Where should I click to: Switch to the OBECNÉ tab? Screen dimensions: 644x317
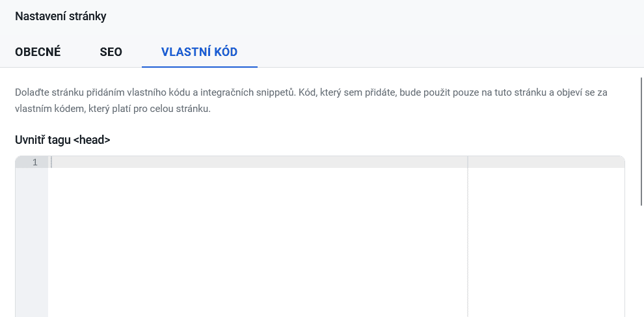pyautogui.click(x=38, y=52)
